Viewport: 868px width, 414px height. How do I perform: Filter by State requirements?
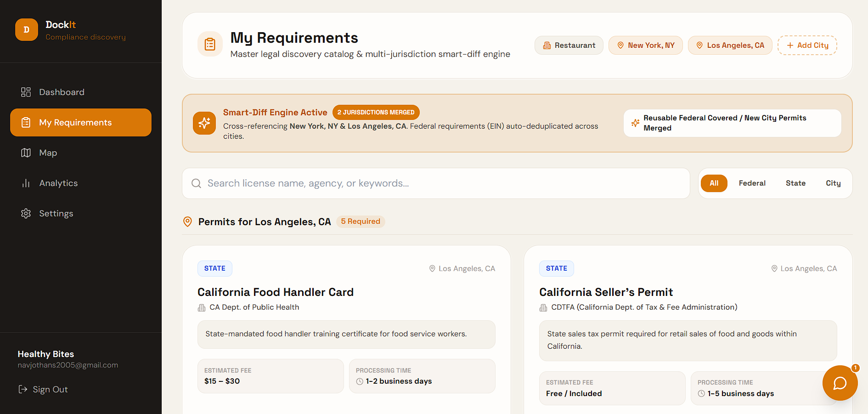click(795, 183)
